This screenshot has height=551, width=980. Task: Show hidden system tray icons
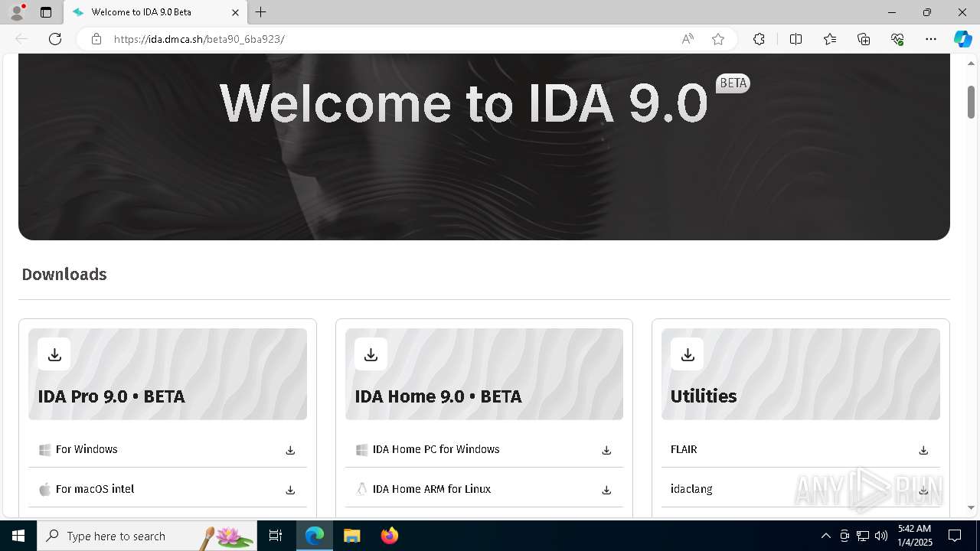point(825,536)
